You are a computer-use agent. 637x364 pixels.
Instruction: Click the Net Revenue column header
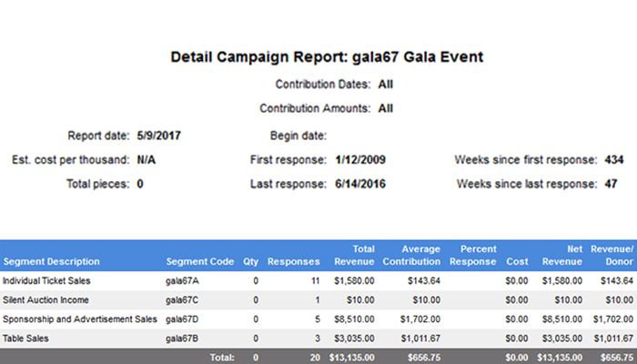(561, 255)
